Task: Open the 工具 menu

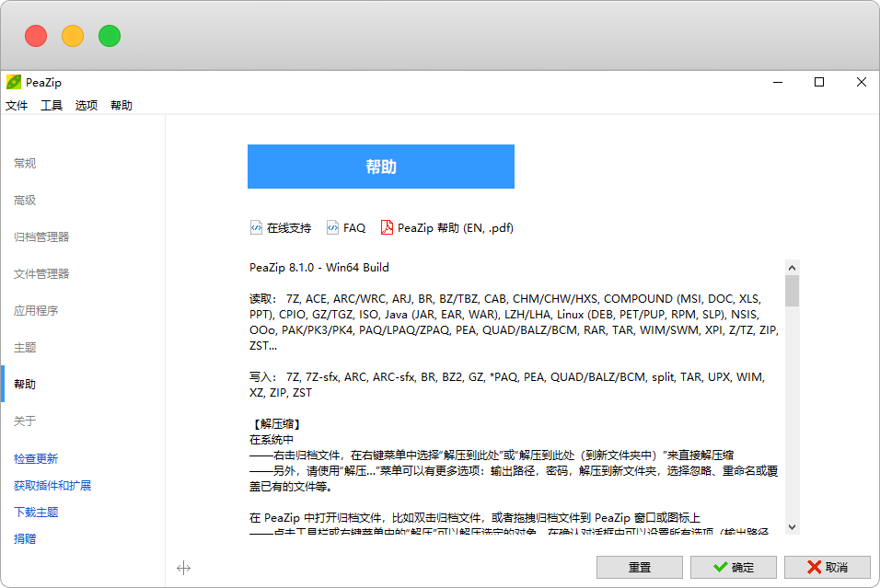Action: [x=52, y=106]
